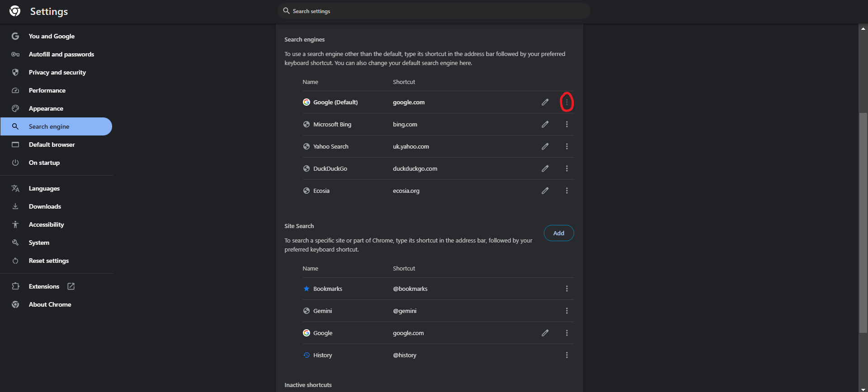Edit the DuckDuckGo search engine entry
Image resolution: width=868 pixels, height=392 pixels.
pyautogui.click(x=545, y=168)
